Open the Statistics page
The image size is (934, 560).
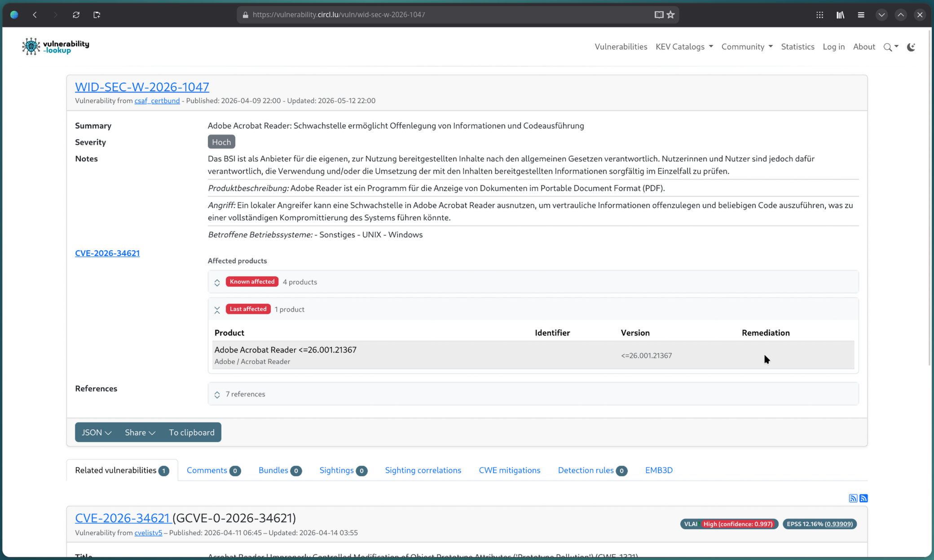pyautogui.click(x=797, y=47)
